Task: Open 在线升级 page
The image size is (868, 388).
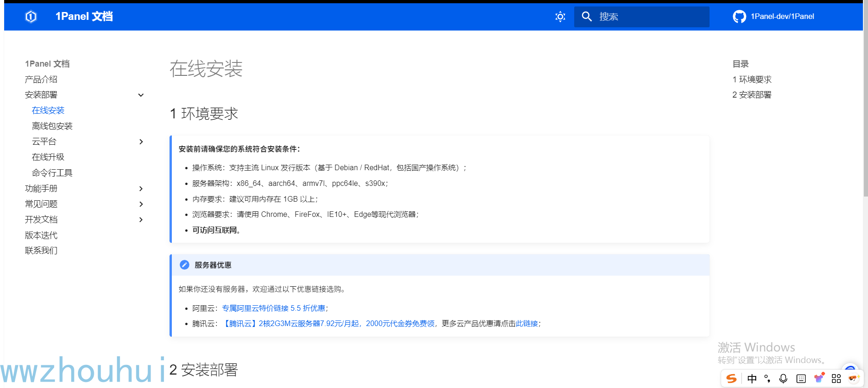Action: [x=48, y=157]
